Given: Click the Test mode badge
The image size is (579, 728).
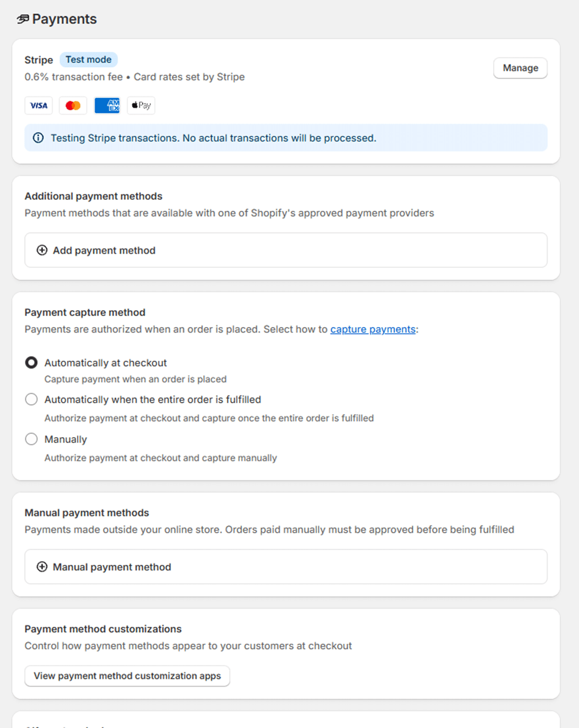Looking at the screenshot, I should pyautogui.click(x=88, y=59).
